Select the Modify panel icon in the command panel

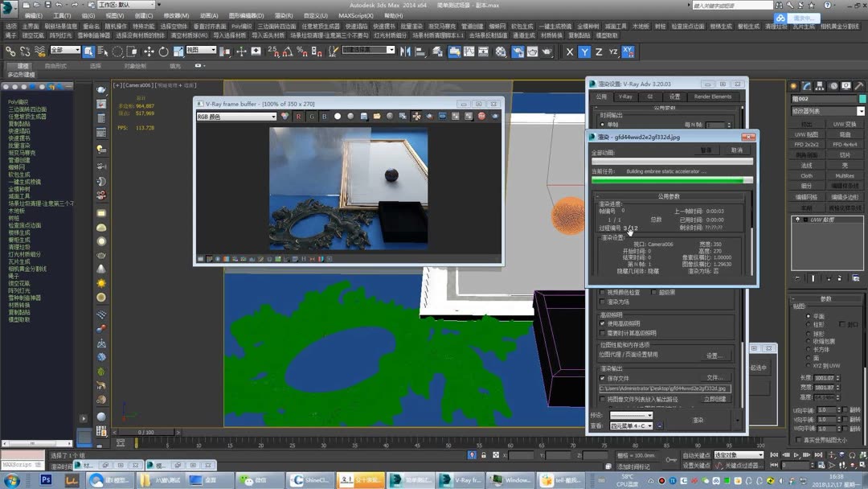(807, 85)
